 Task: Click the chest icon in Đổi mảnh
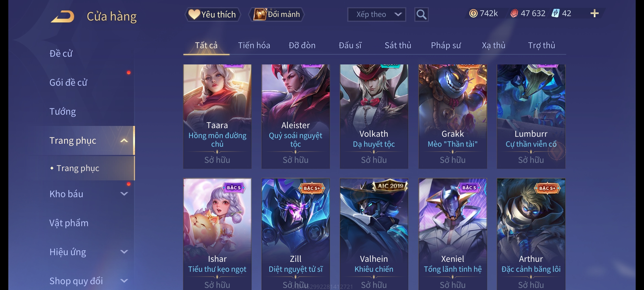click(x=260, y=14)
